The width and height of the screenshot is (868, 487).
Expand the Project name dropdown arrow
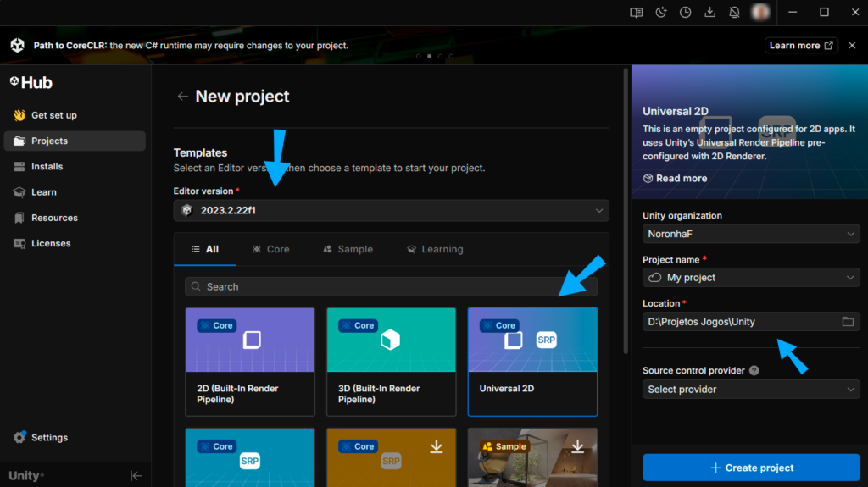[850, 278]
